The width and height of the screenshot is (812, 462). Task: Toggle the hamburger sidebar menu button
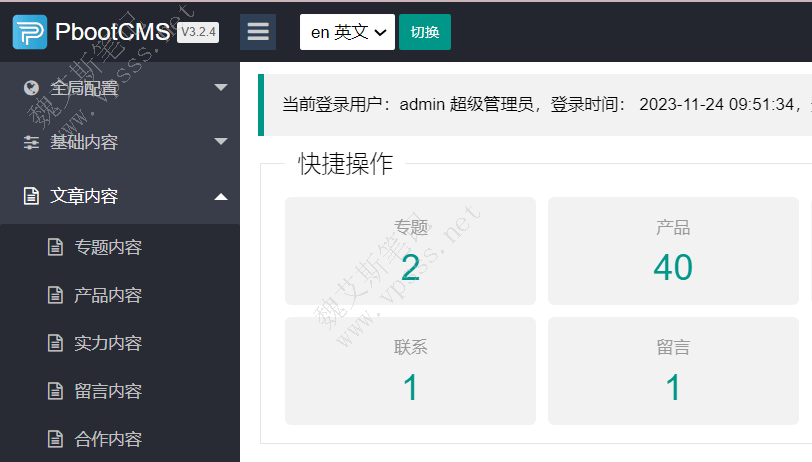[x=258, y=32]
